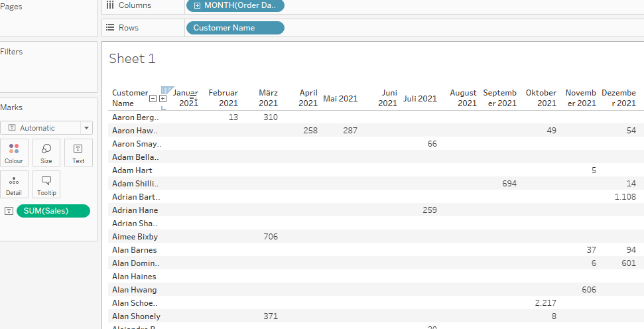Select the Februar 2021 column header

[x=224, y=98]
